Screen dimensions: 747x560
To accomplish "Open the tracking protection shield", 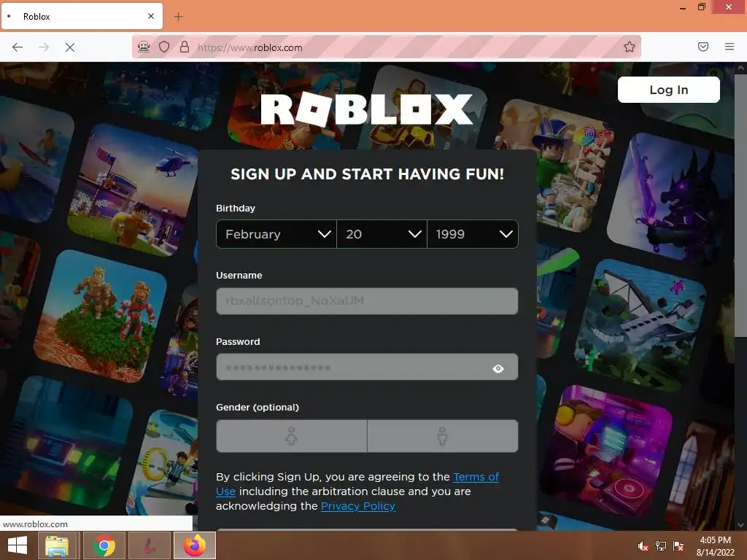I will click(x=164, y=47).
